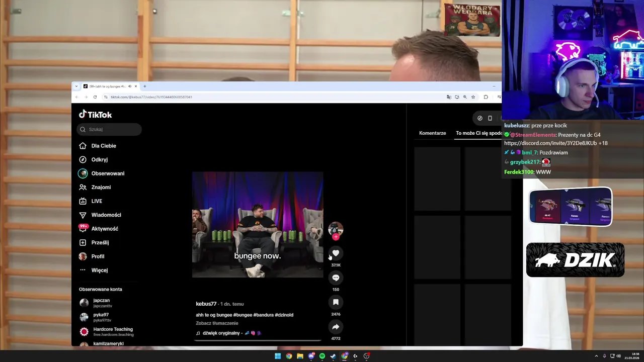The image size is (644, 362).
Task: Click the #bungee hashtag
Action: point(243,315)
